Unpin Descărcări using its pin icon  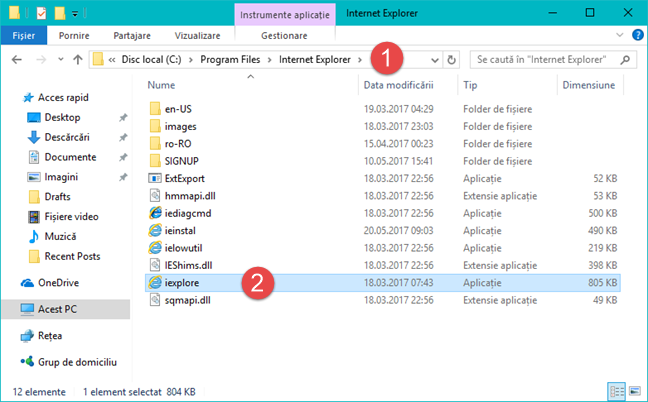tap(123, 138)
